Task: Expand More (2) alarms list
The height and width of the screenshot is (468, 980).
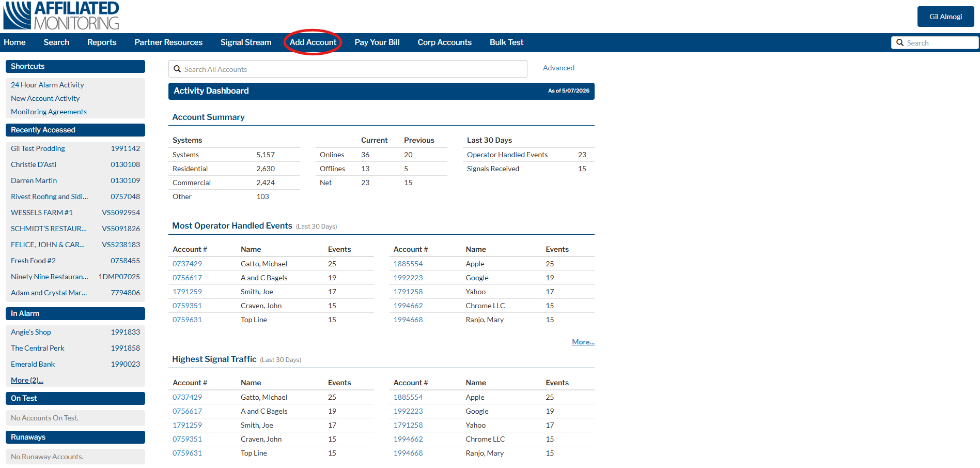Action: [27, 380]
